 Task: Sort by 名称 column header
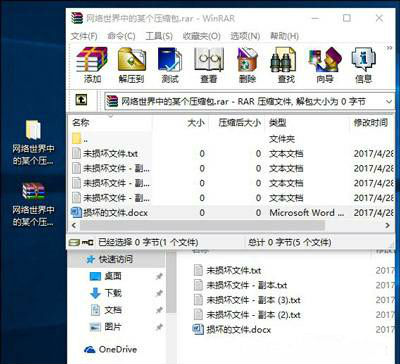click(81, 123)
